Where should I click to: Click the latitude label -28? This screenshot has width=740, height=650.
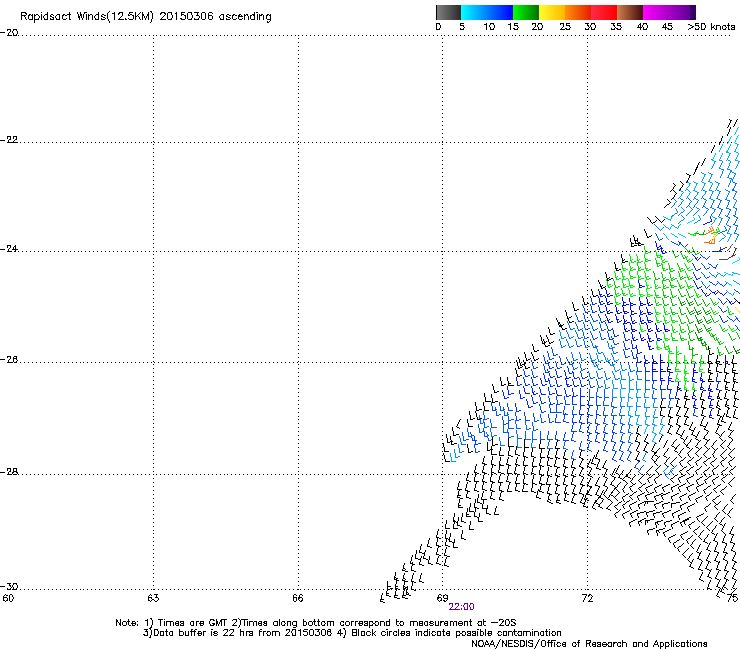tap(9, 472)
